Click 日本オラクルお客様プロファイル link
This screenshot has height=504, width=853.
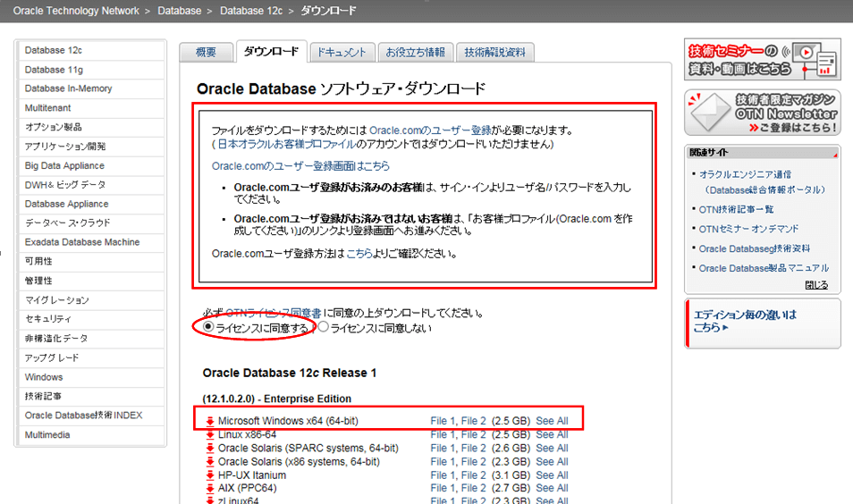coord(287,144)
